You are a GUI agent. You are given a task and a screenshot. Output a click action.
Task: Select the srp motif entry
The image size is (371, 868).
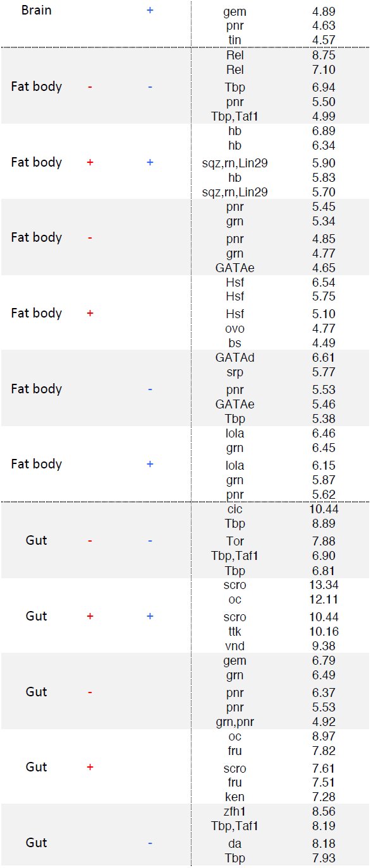click(x=235, y=372)
